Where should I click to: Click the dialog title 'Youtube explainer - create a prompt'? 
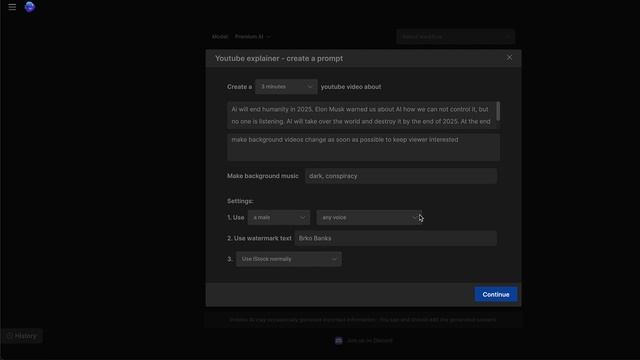(279, 58)
